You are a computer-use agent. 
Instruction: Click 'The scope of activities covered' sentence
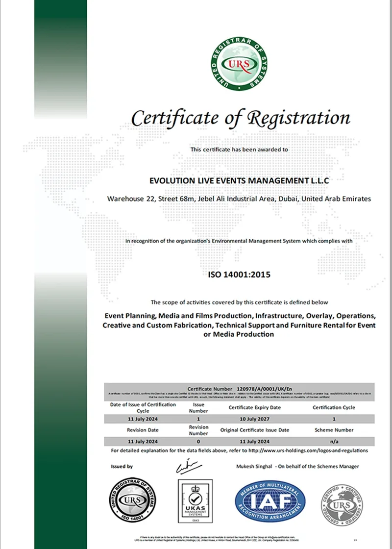click(x=240, y=302)
